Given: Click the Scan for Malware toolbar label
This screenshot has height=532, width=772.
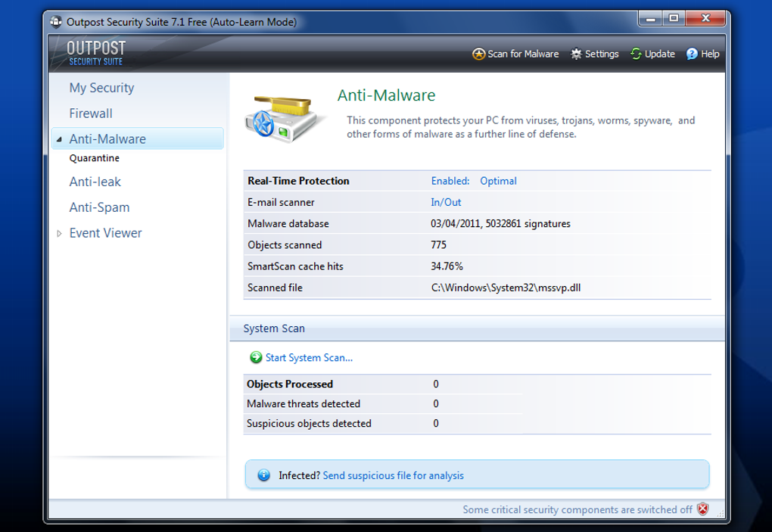Looking at the screenshot, I should point(523,54).
